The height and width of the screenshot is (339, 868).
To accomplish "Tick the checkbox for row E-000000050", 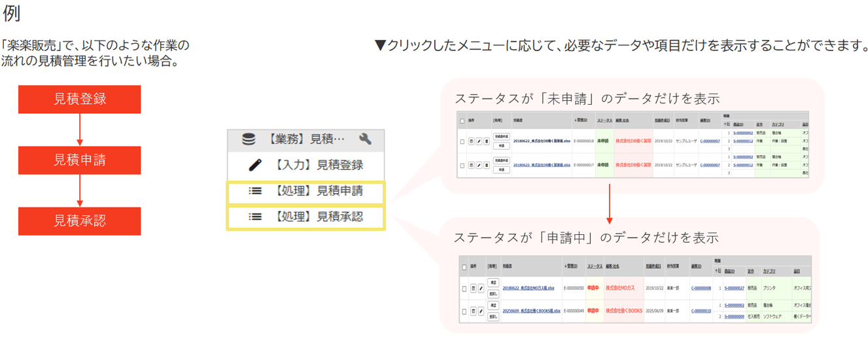I will point(464,289).
